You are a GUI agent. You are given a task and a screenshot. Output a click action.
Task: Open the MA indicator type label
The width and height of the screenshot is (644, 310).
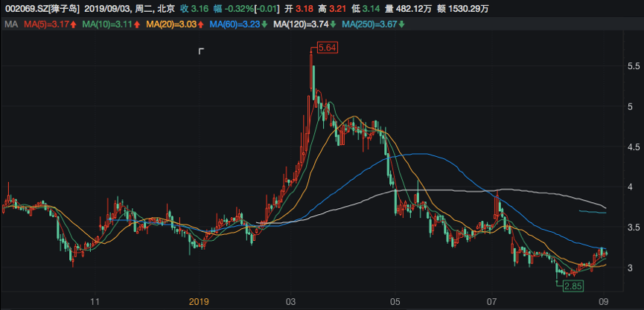(x=10, y=25)
